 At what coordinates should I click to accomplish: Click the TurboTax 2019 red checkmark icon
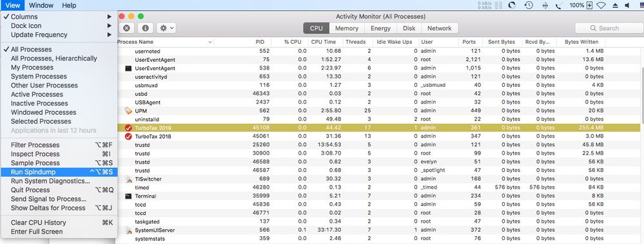128,127
